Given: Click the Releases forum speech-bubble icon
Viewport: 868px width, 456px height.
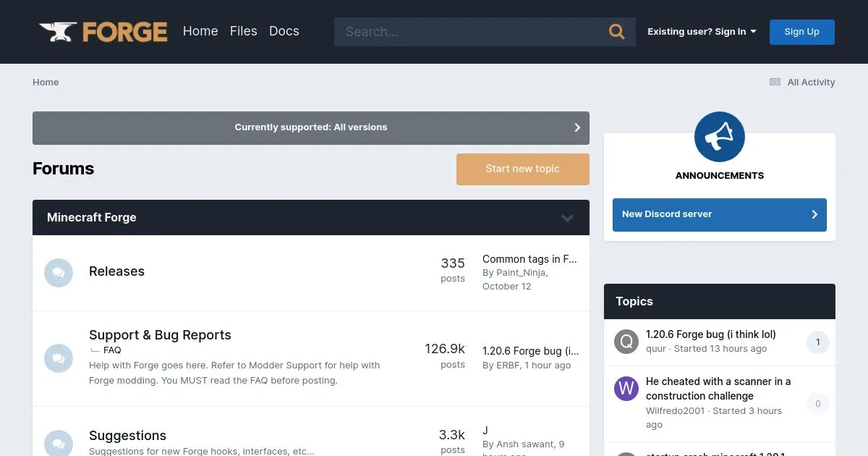Looking at the screenshot, I should click(x=59, y=273).
